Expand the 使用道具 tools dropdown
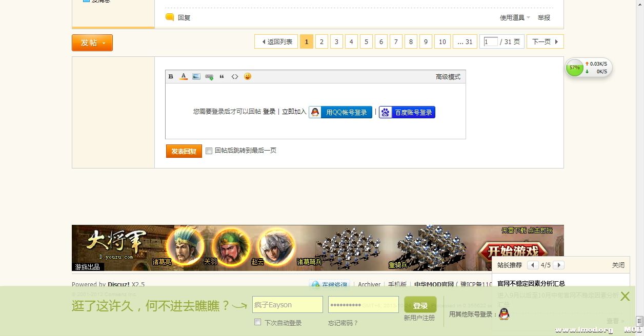This screenshot has width=644, height=336. 515,17
